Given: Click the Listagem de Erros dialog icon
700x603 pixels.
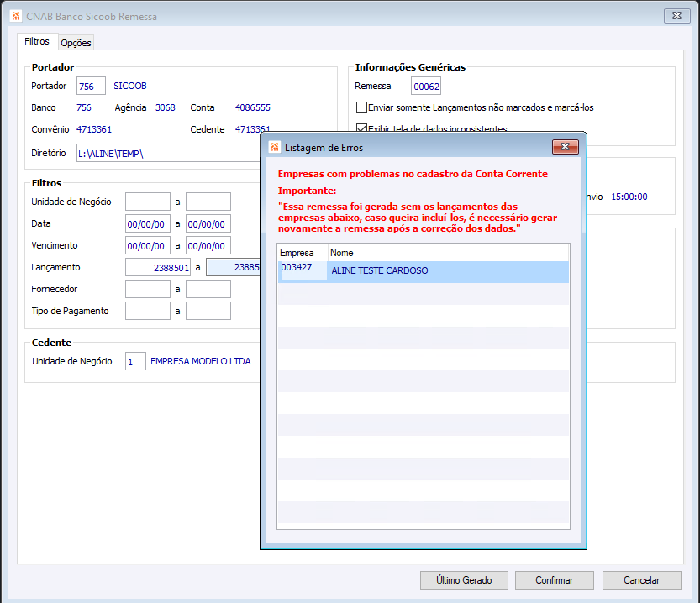Looking at the screenshot, I should (x=275, y=147).
